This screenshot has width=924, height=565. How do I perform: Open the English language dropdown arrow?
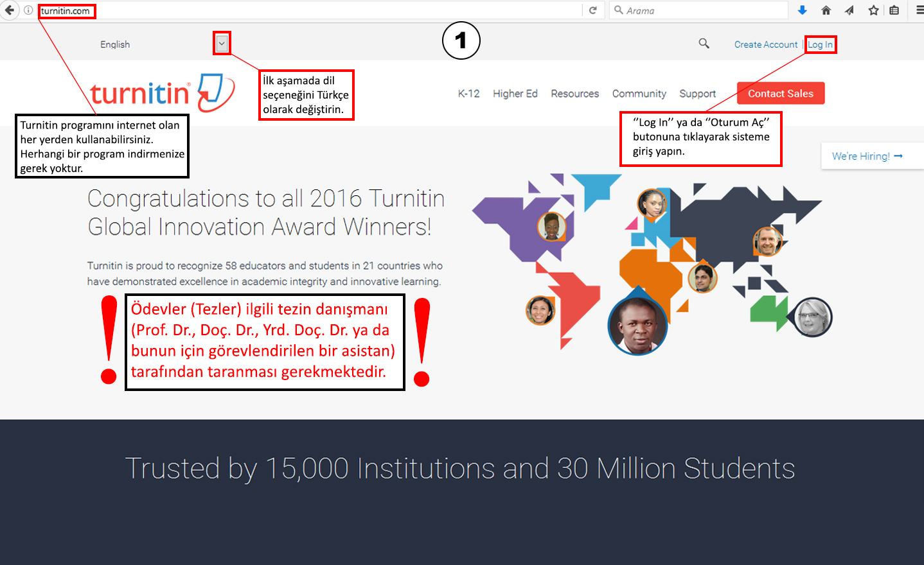coord(222,43)
